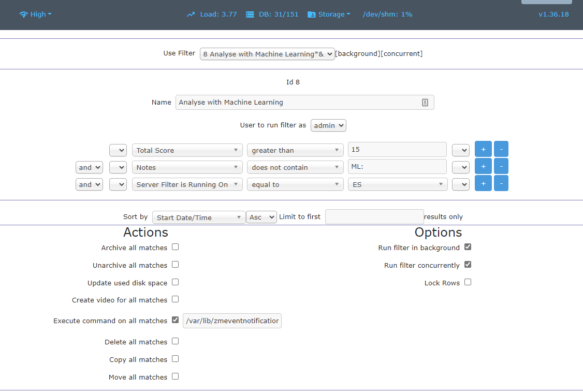This screenshot has width=583, height=392.
Task: Open the greater than operator dropdown
Action: pos(295,150)
